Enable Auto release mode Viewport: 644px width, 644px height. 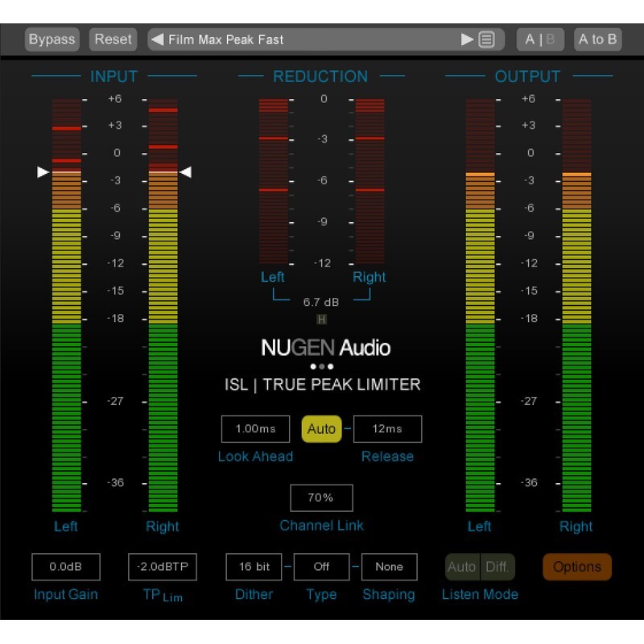[x=321, y=429]
